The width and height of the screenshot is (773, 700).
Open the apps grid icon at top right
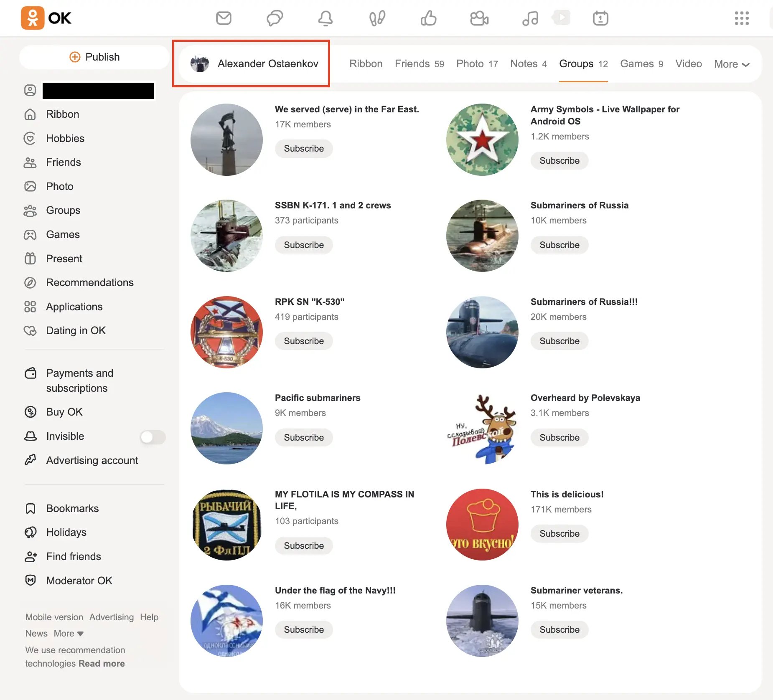tap(742, 18)
